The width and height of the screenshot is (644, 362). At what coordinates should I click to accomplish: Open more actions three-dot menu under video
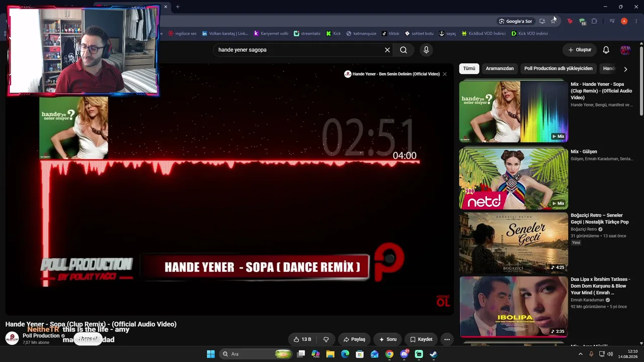tap(447, 339)
